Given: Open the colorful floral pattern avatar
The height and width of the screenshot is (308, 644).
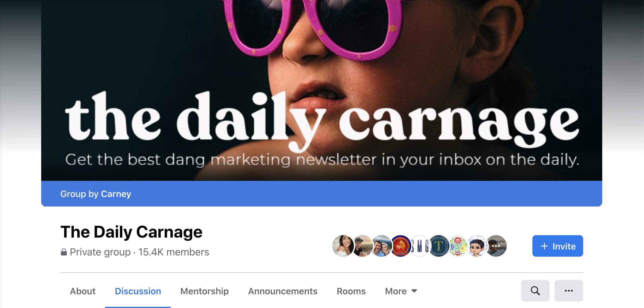Looking at the screenshot, I should click(458, 246).
